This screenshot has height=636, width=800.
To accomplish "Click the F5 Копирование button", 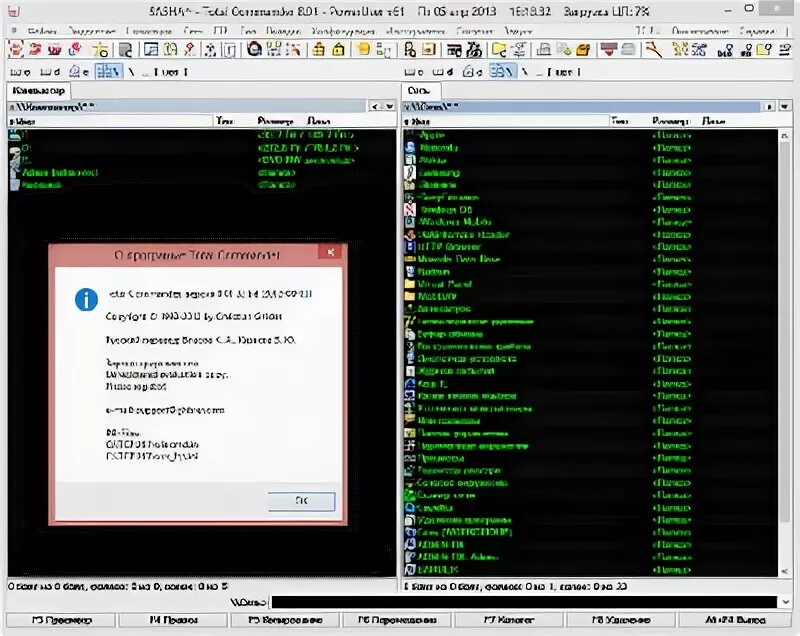I will click(285, 620).
